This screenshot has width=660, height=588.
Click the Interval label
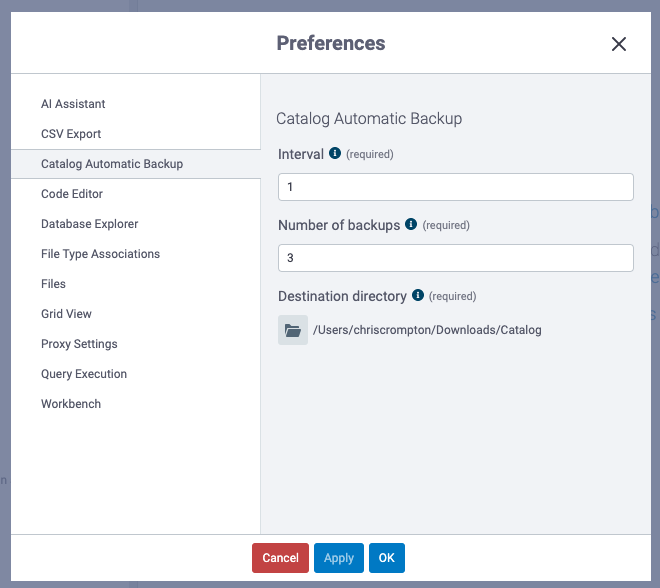pyautogui.click(x=301, y=154)
